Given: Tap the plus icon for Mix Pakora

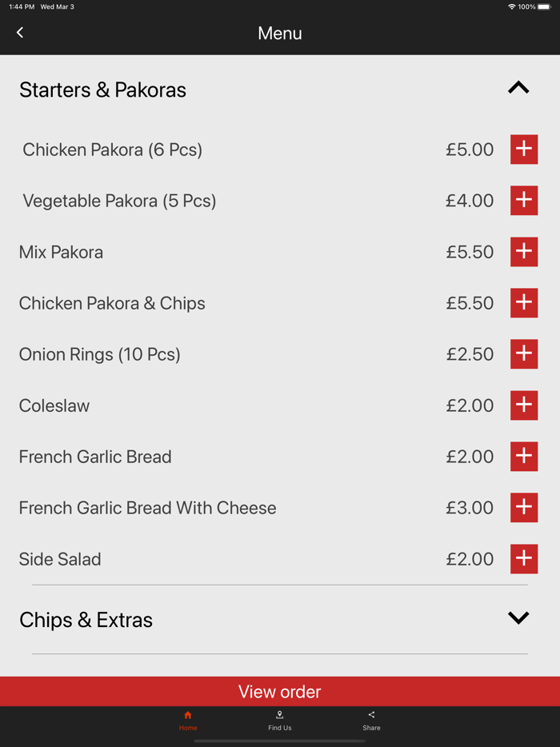Looking at the screenshot, I should click(524, 252).
